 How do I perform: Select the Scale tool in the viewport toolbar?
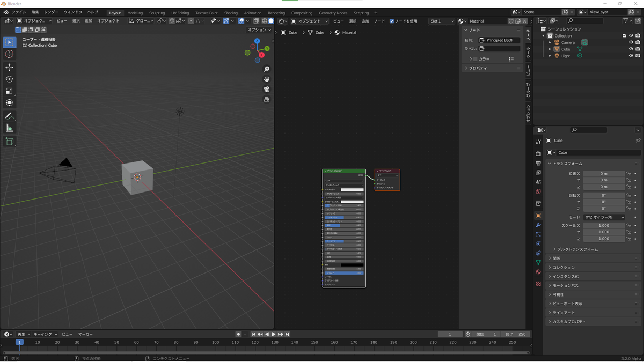pyautogui.click(x=9, y=91)
